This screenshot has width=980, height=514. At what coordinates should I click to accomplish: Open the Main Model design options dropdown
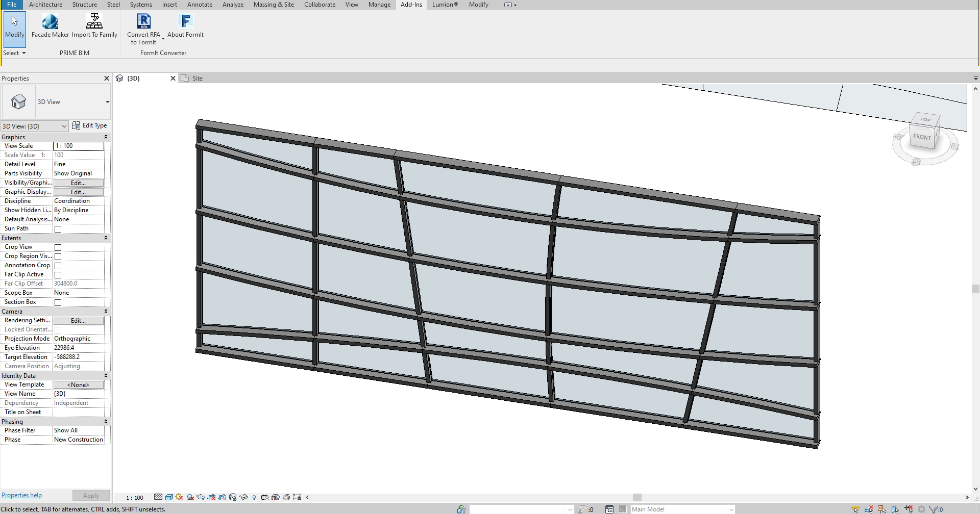(x=731, y=509)
